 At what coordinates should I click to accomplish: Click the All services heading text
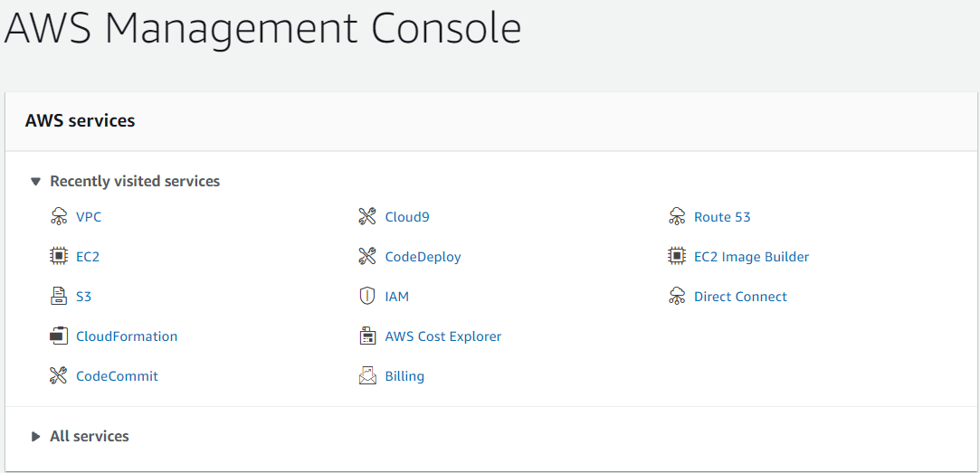point(90,436)
